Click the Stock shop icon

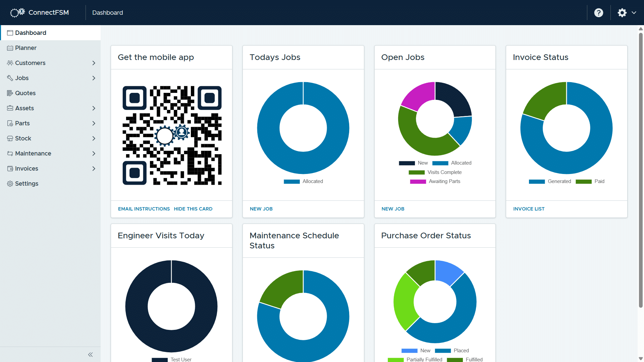tap(10, 138)
